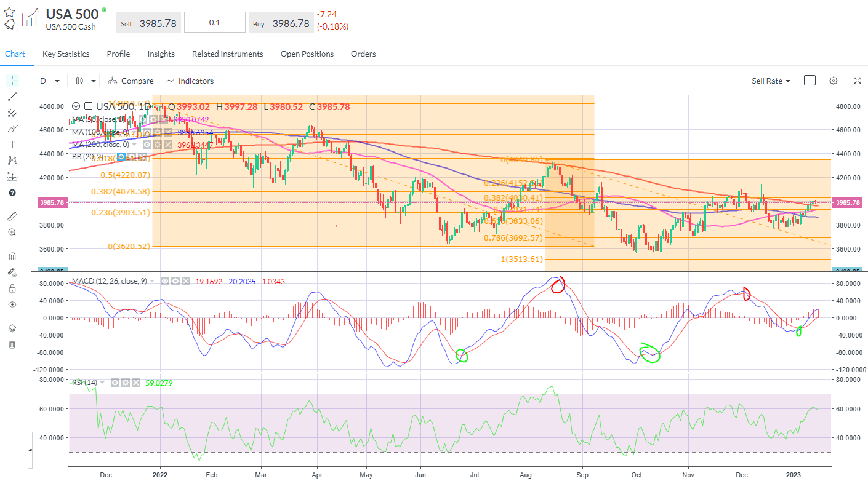Open the pitchfork drawing tools
868x481 pixels.
tap(12, 113)
